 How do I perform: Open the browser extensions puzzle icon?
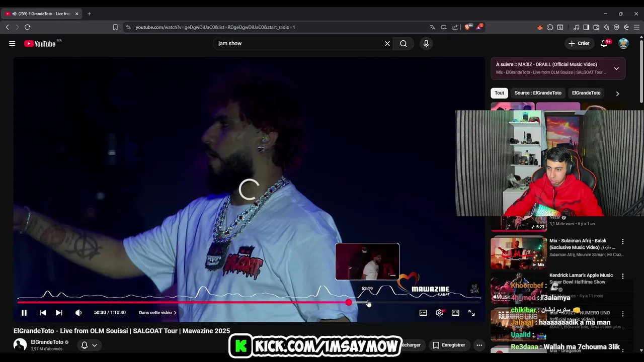[550, 27]
